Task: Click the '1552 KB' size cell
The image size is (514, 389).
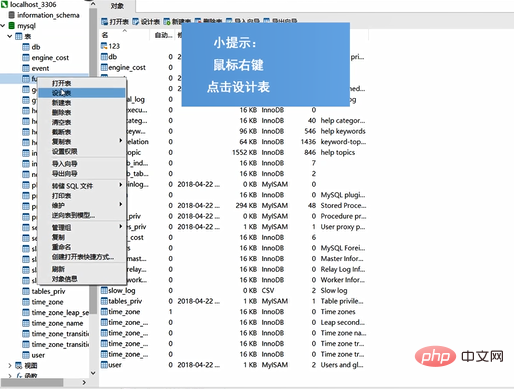Action: pyautogui.click(x=244, y=152)
